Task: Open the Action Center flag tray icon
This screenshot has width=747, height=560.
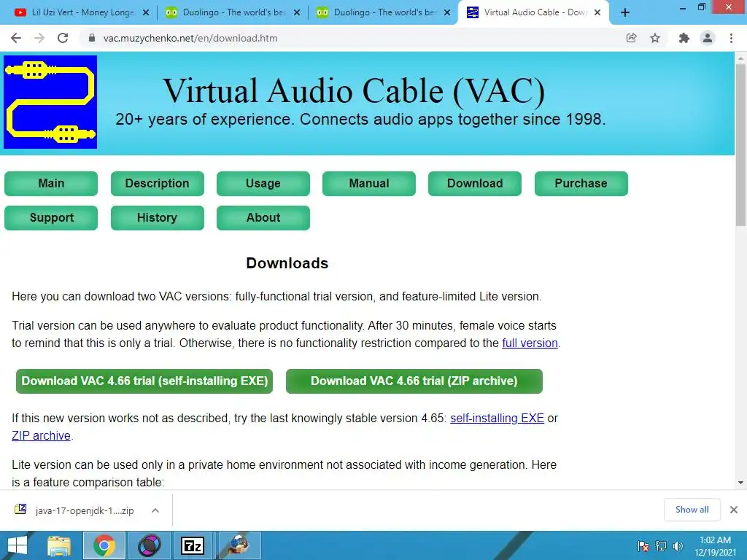Action: click(x=643, y=546)
